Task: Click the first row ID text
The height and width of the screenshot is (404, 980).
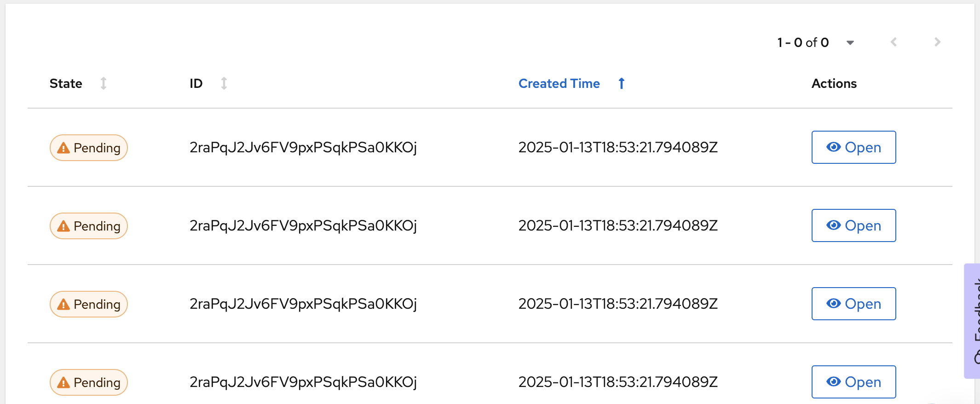Action: (x=303, y=147)
